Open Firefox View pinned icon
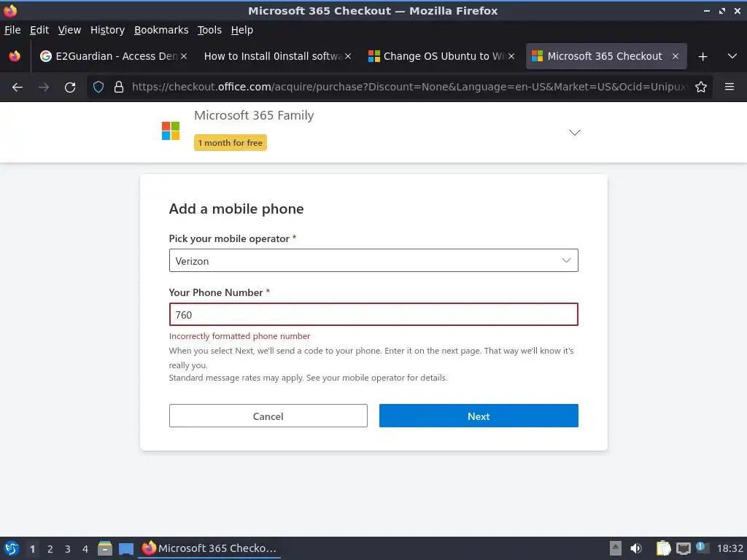The height and width of the screenshot is (560, 747). pyautogui.click(x=15, y=56)
